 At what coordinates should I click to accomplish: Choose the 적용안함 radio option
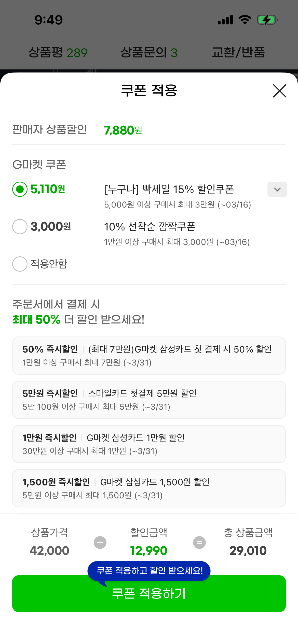pos(20,264)
